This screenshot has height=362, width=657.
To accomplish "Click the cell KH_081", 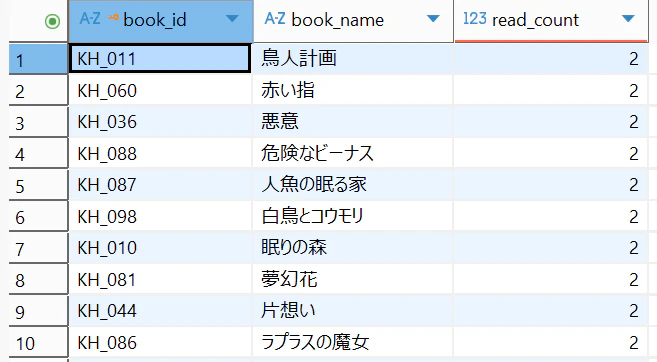I will (x=160, y=279).
